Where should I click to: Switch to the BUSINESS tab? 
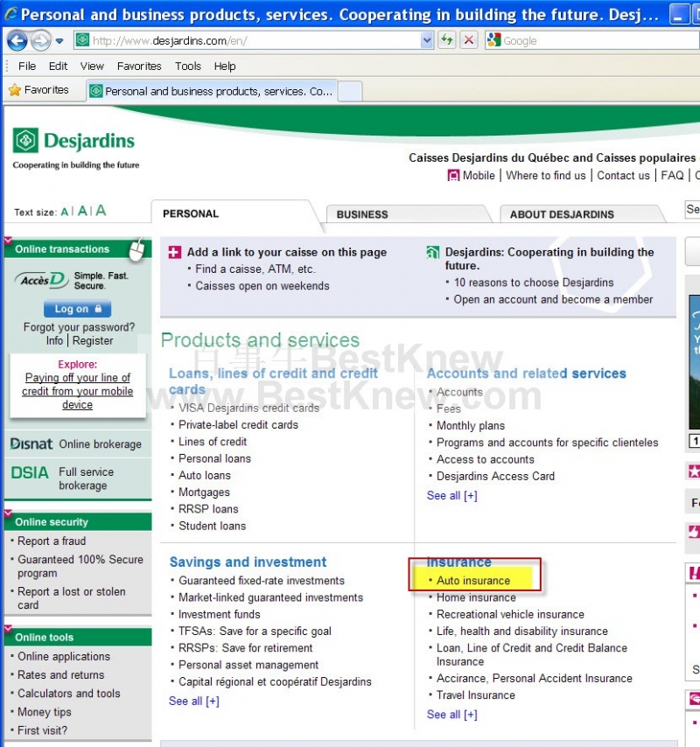tap(362, 215)
